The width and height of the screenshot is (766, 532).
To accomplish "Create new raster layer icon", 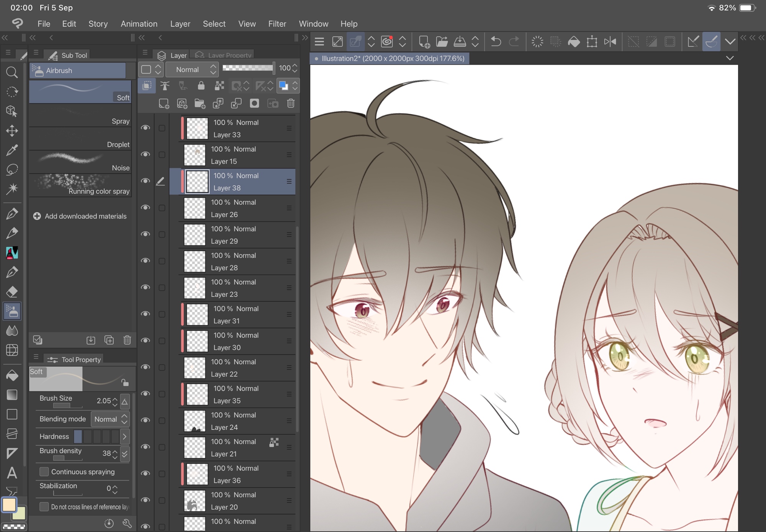I will click(x=164, y=103).
